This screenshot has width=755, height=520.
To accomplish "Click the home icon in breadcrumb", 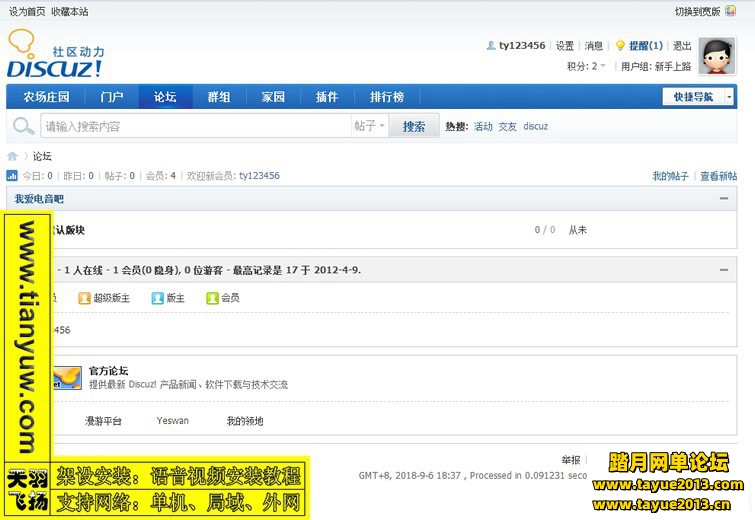I will [x=13, y=156].
